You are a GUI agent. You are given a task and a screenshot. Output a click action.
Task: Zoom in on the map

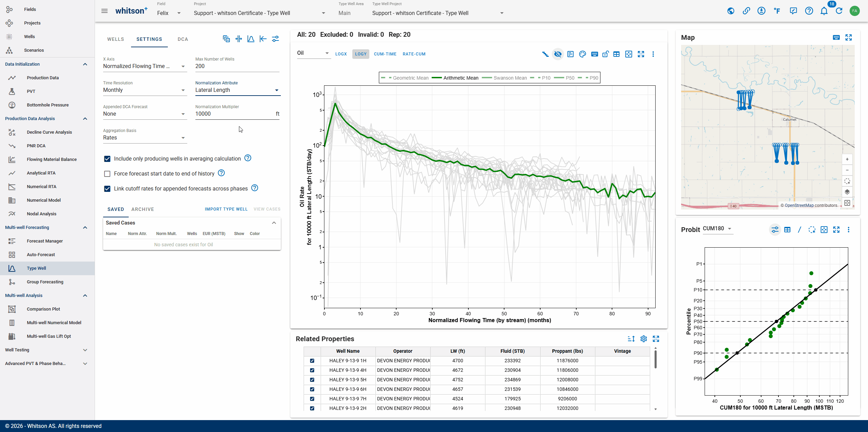pyautogui.click(x=847, y=159)
